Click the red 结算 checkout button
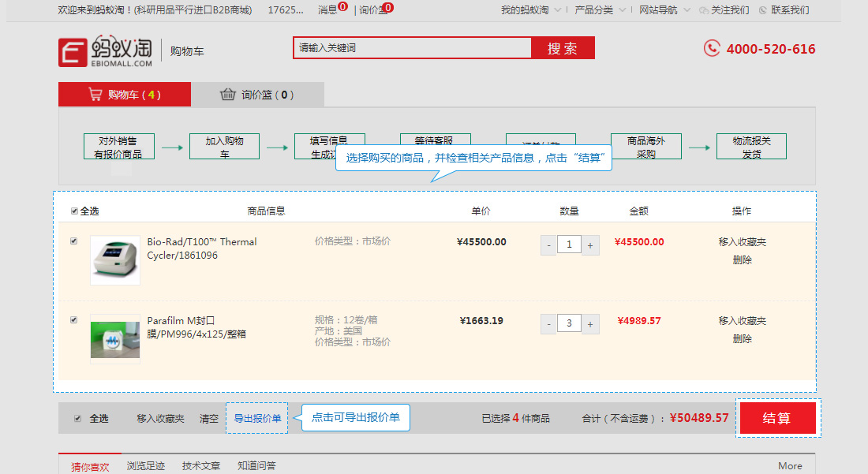Image resolution: width=868 pixels, height=474 pixels. (x=778, y=418)
